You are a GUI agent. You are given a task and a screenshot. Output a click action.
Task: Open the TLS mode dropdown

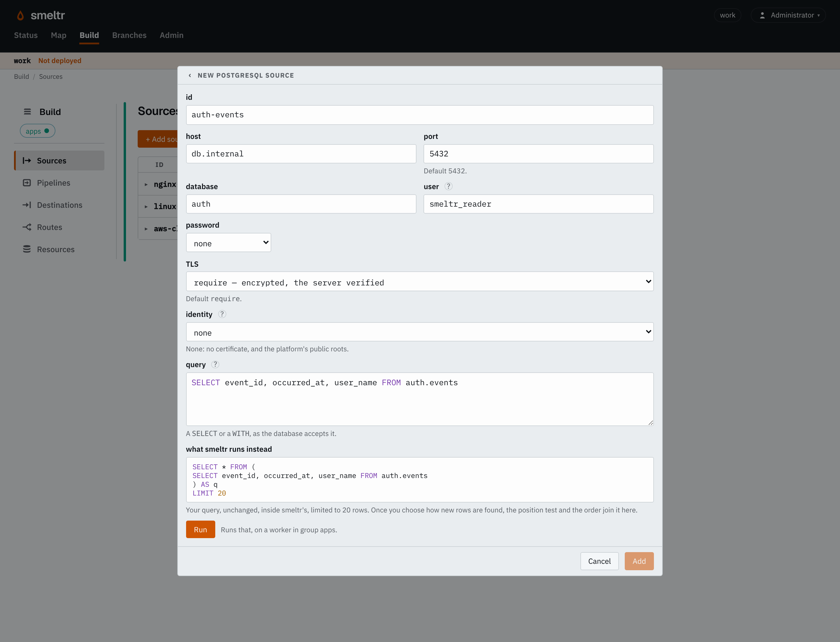[419, 282]
